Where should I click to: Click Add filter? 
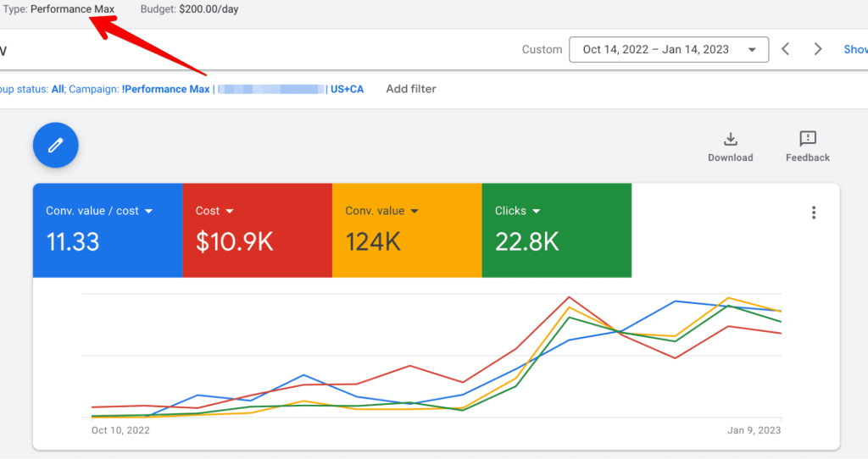(x=411, y=89)
